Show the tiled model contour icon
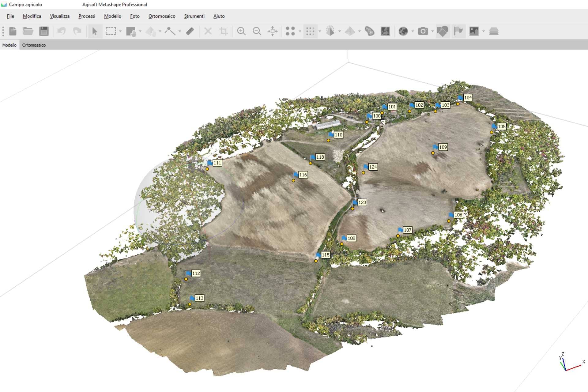This screenshot has width=588, height=392. [370, 31]
